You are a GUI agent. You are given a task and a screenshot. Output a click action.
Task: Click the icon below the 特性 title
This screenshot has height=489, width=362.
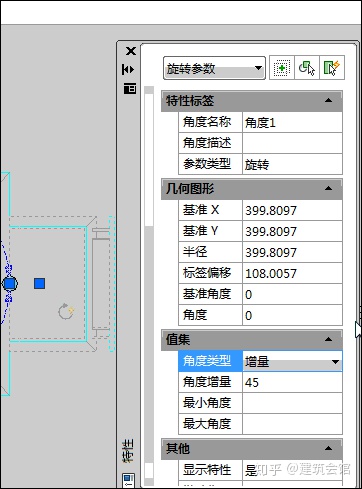(x=129, y=480)
